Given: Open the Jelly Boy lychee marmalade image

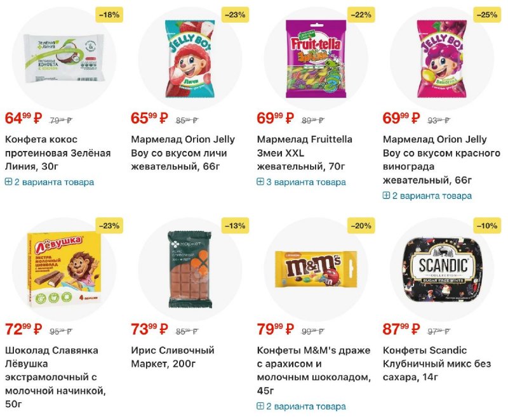Looking at the screenshot, I should coord(189,60).
